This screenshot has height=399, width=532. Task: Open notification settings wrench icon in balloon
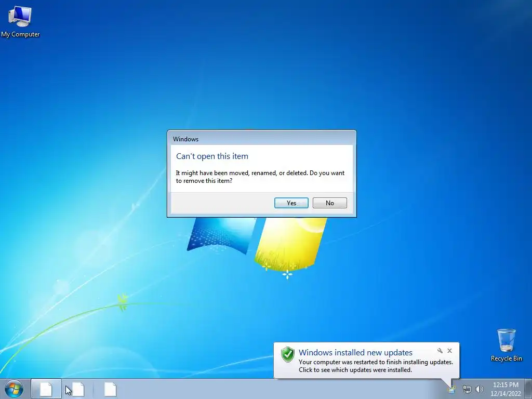pos(440,351)
